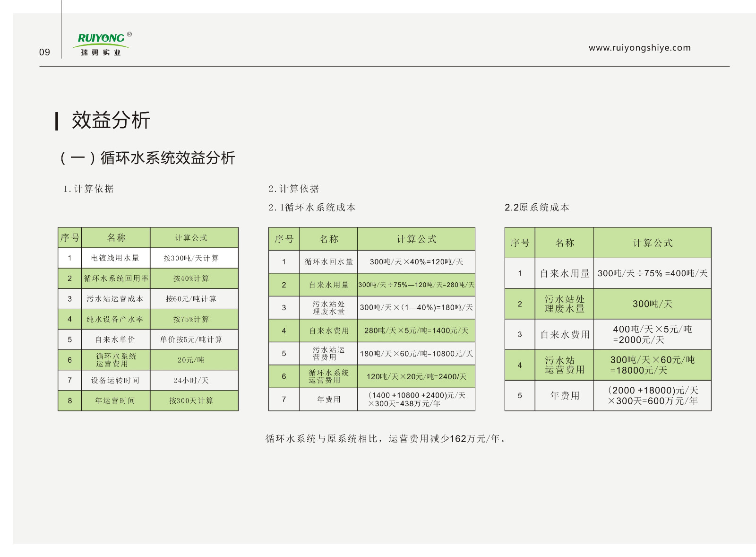This screenshot has width=756, height=557.
Task: Select the 300吨/天×60元/吨=18000元/天 formula
Action: (653, 365)
